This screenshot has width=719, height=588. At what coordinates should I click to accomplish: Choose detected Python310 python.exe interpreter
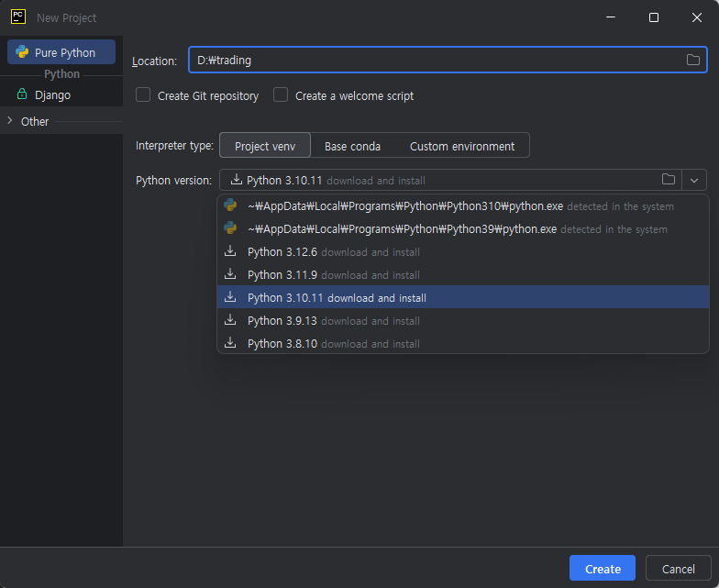click(x=463, y=205)
